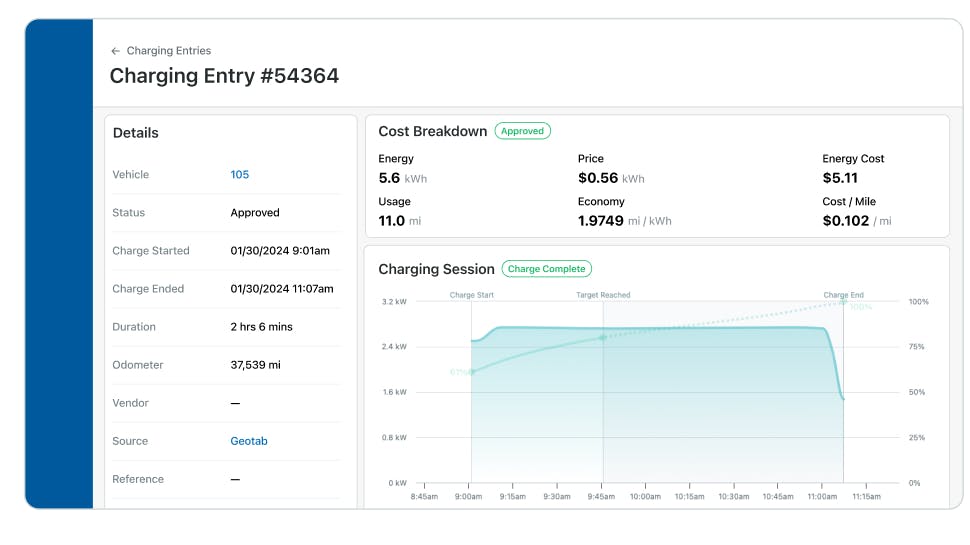Click the green Approved badge in Cost Breakdown
The width and height of the screenshot is (970, 545).
click(522, 131)
